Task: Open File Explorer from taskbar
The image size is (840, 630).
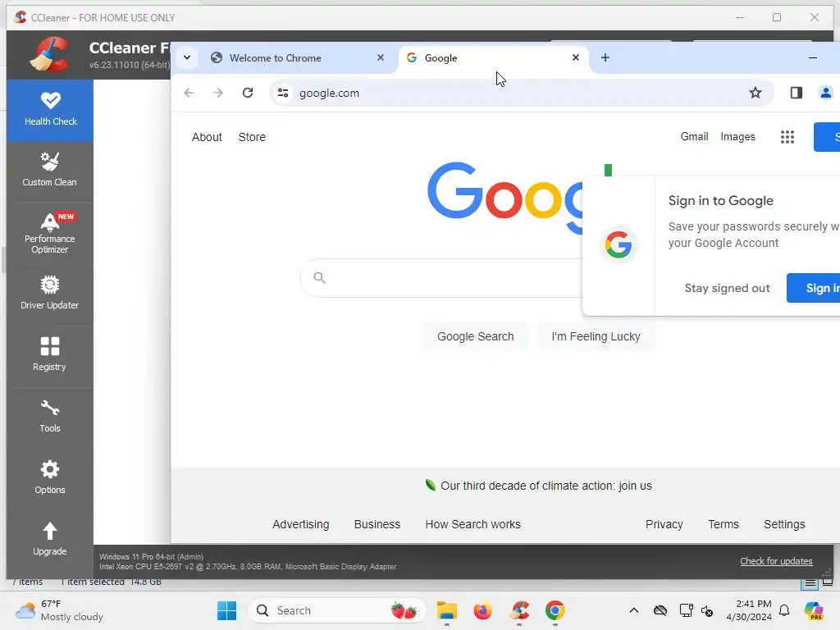Action: [x=446, y=610]
